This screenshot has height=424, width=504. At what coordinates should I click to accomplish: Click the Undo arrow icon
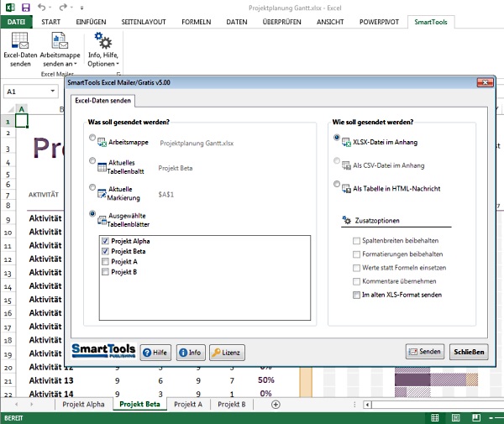tap(41, 7)
